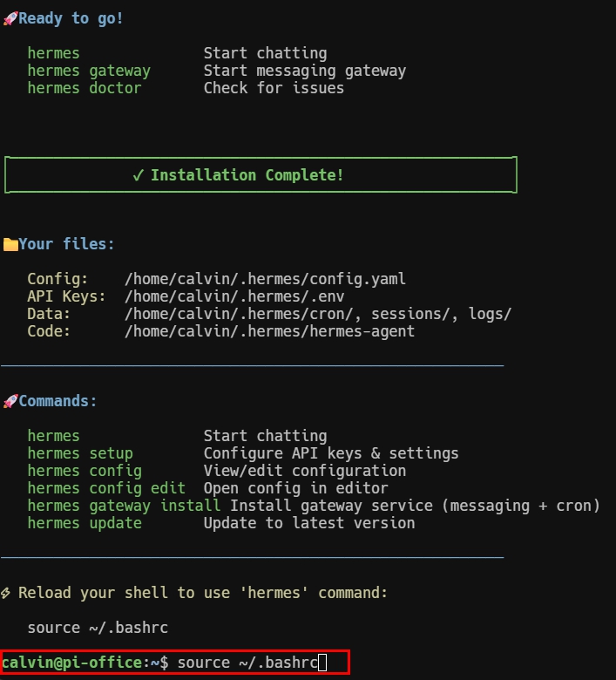Click the hermes-agent code path
Image resolution: width=616 pixels, height=680 pixels.
point(269,331)
